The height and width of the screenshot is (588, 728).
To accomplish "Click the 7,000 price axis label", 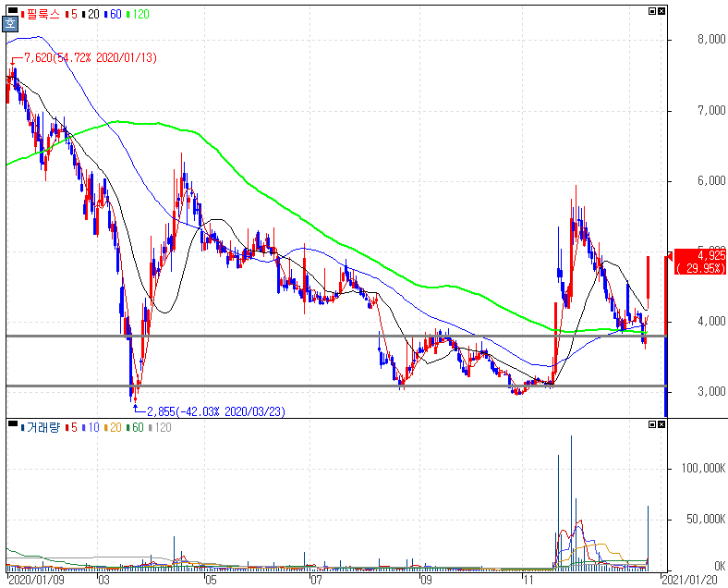I will point(711,111).
